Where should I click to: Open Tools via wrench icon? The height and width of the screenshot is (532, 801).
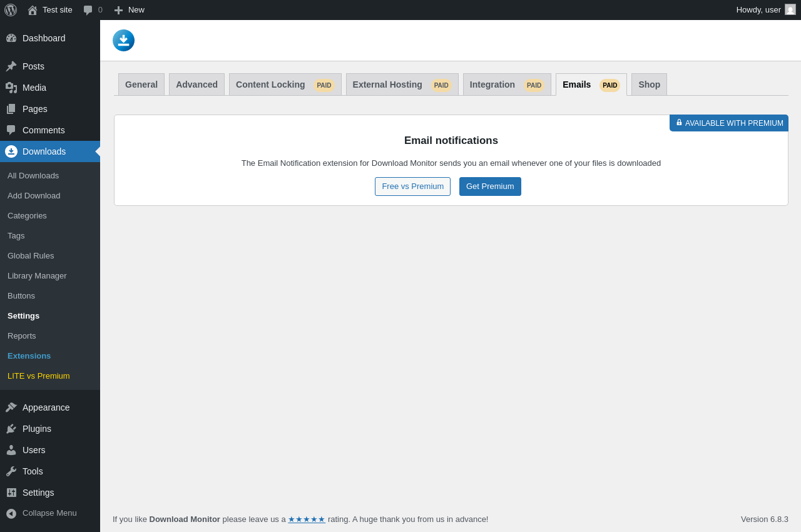pyautogui.click(x=11, y=471)
